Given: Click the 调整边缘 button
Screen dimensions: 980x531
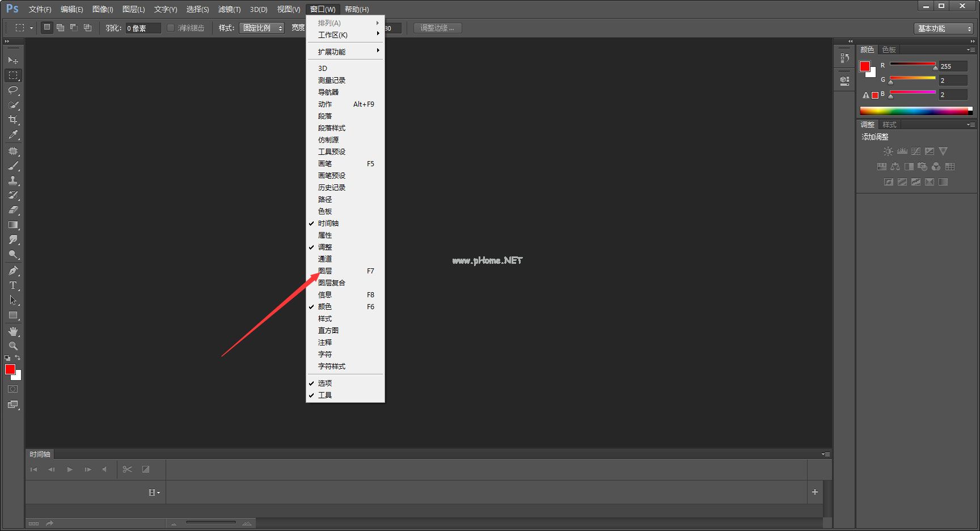Looking at the screenshot, I should (x=437, y=28).
